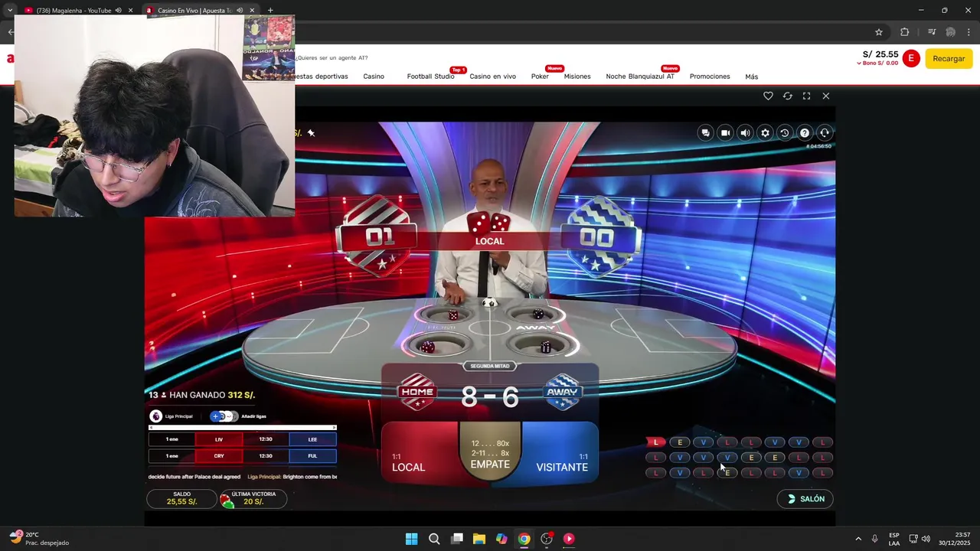Open Chrome profile avatar
This screenshot has height=551, width=980.
tap(950, 32)
